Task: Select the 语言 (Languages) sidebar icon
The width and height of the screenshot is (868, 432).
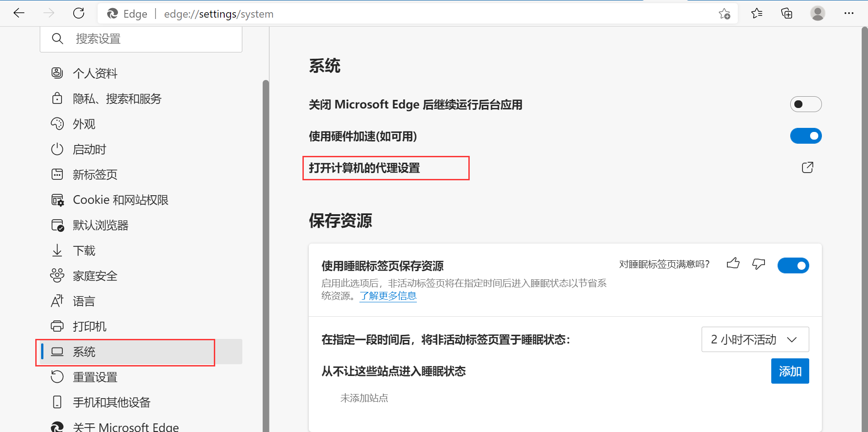Action: (57, 301)
